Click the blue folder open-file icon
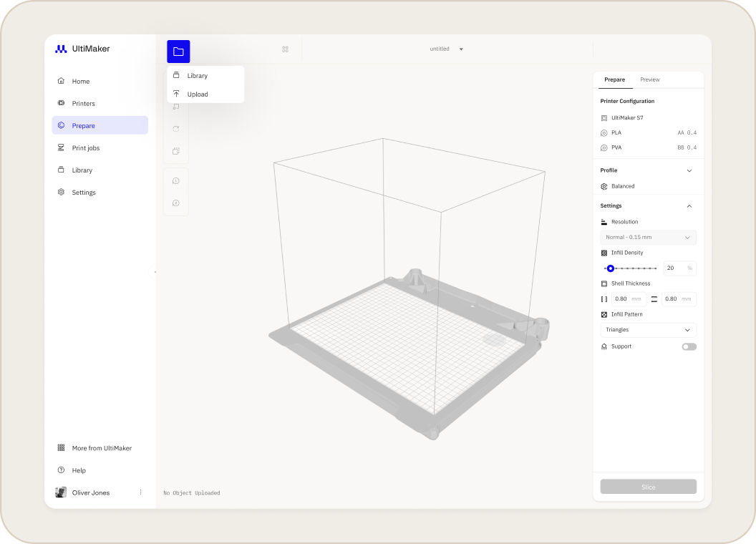This screenshot has width=756, height=544. (x=178, y=52)
